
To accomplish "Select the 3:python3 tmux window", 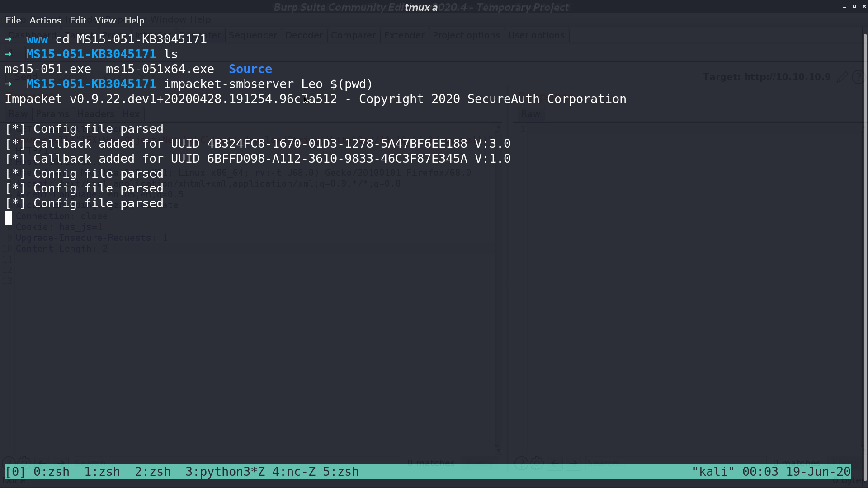I will tap(225, 472).
